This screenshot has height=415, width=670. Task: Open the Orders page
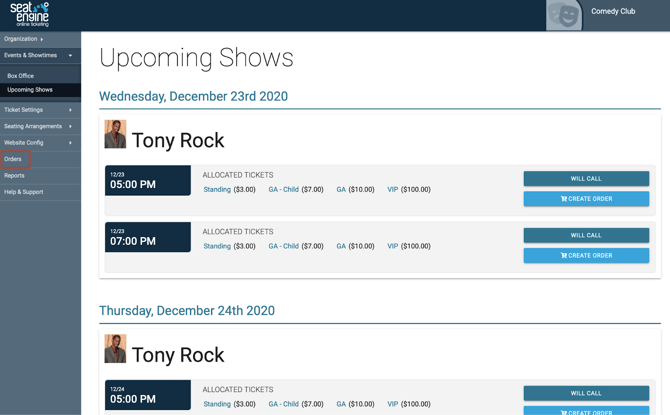point(13,159)
